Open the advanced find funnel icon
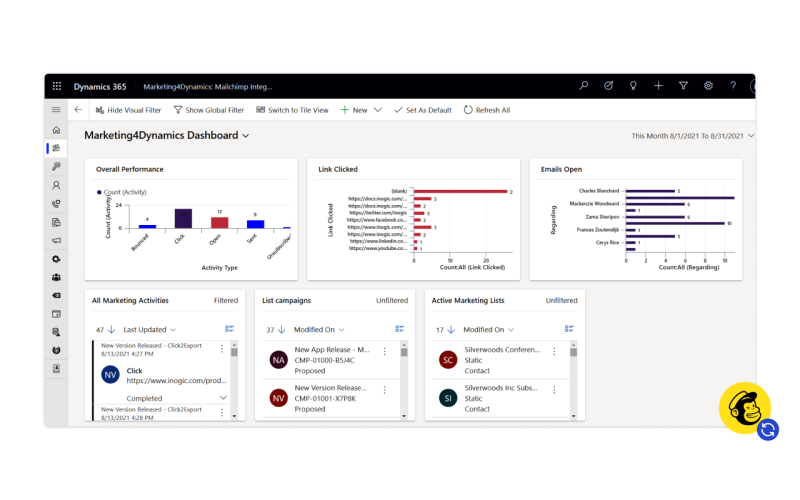Viewport: 800px width, 500px height. click(x=683, y=86)
